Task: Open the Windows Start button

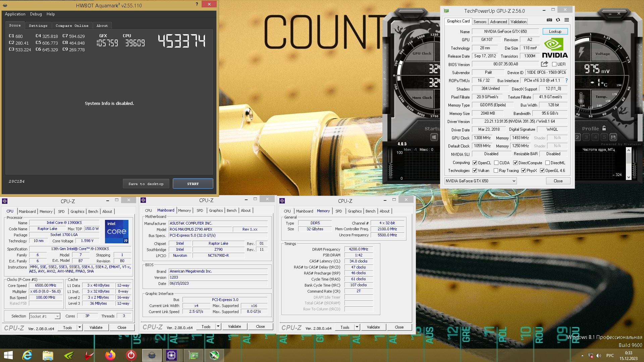Action: pyautogui.click(x=8, y=355)
